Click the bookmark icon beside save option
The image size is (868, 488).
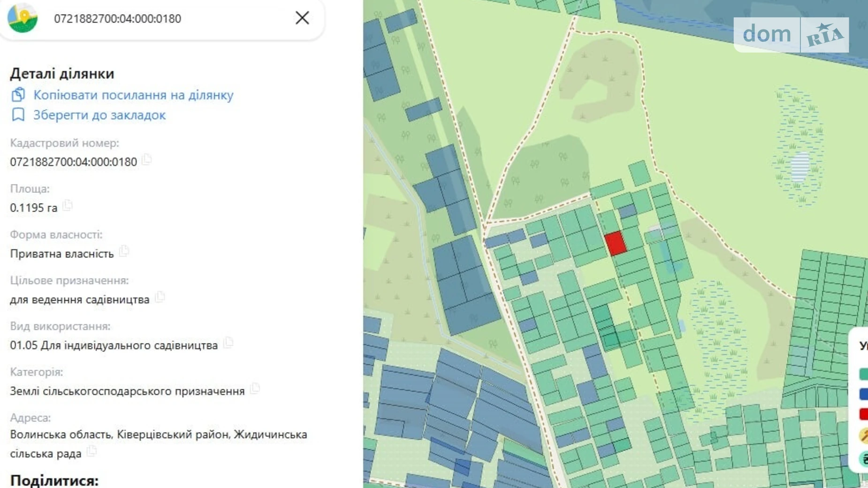18,114
